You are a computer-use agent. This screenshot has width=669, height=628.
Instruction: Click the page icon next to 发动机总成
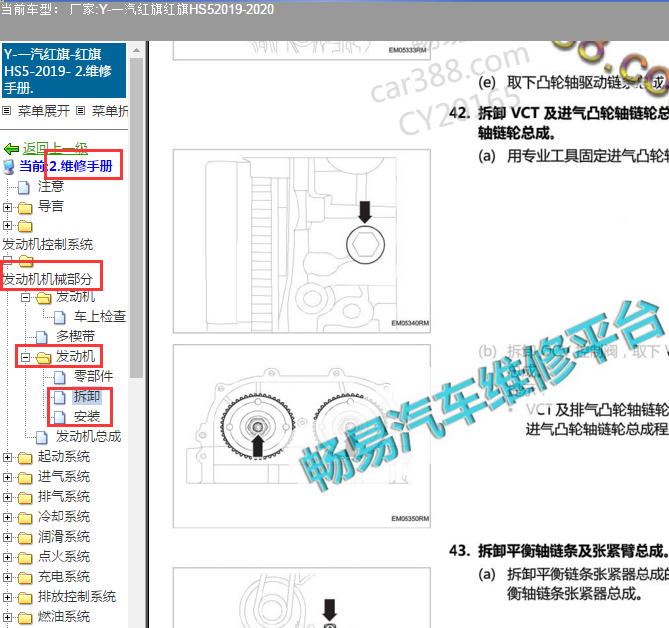click(x=42, y=437)
